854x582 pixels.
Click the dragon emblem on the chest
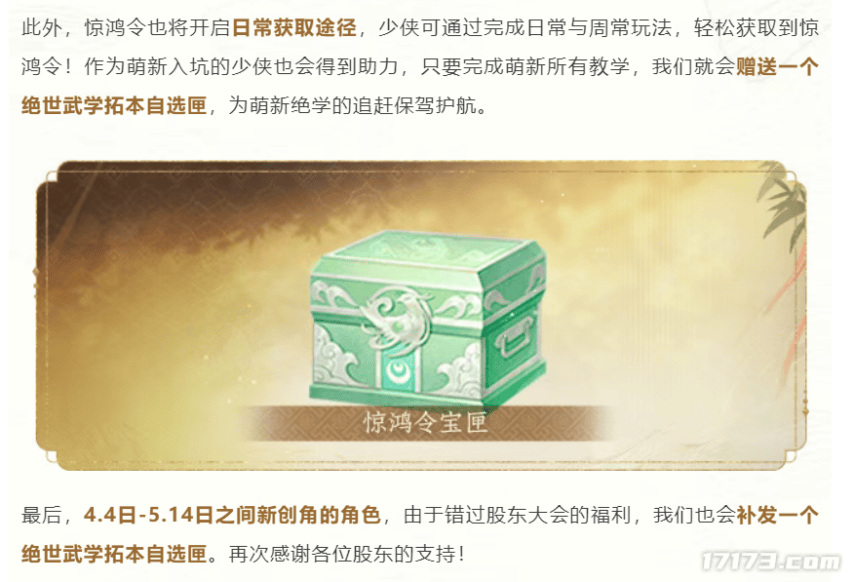coord(393,318)
